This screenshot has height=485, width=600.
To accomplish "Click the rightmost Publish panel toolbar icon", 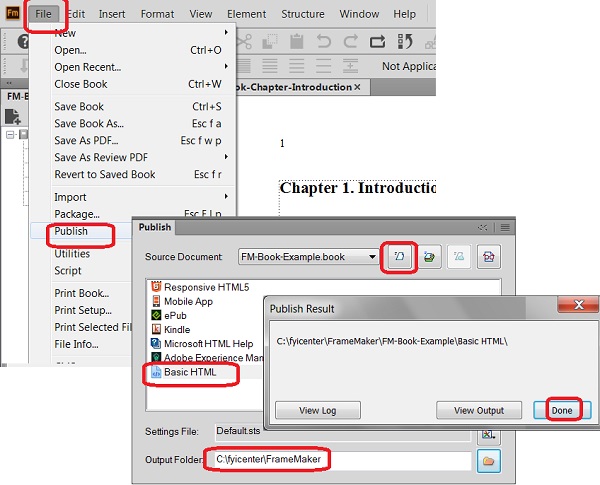I will pos(489,256).
